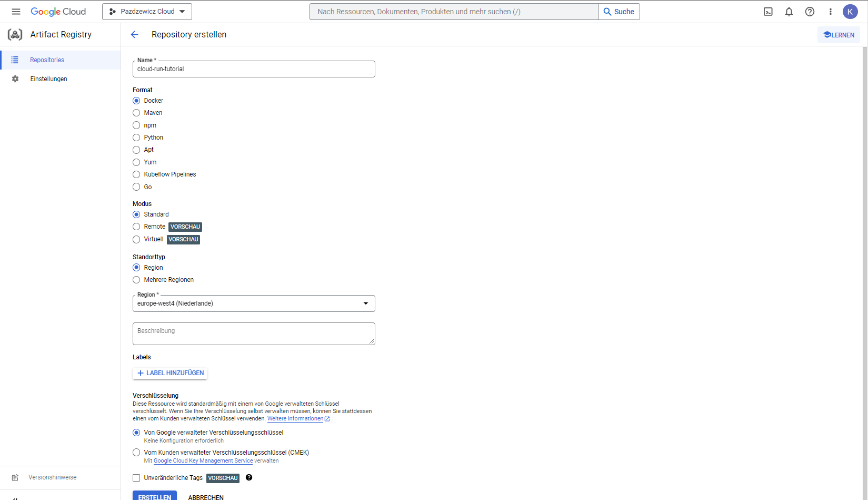Click the ERSTELLEN button
This screenshot has height=500, width=868.
click(x=154, y=496)
